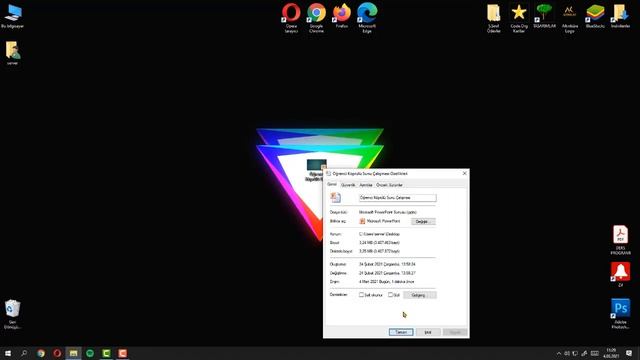The height and width of the screenshot is (360, 640).
Task: Click the taskbar clock and date
Action: coord(611,353)
